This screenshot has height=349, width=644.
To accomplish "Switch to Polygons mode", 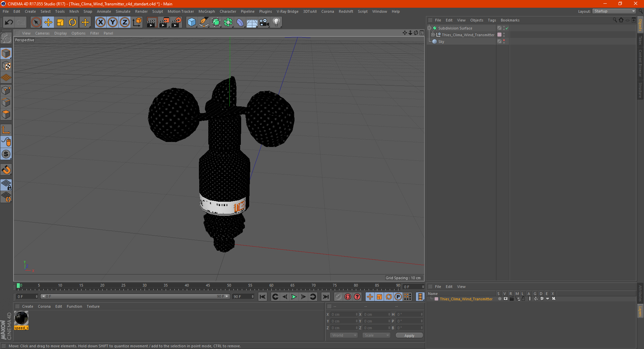I will [x=6, y=114].
